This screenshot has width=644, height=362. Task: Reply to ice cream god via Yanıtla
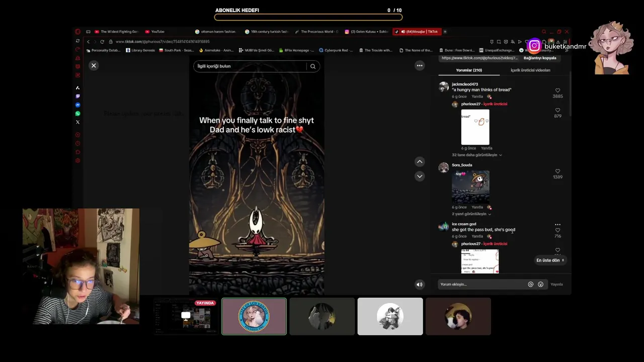[x=477, y=236]
